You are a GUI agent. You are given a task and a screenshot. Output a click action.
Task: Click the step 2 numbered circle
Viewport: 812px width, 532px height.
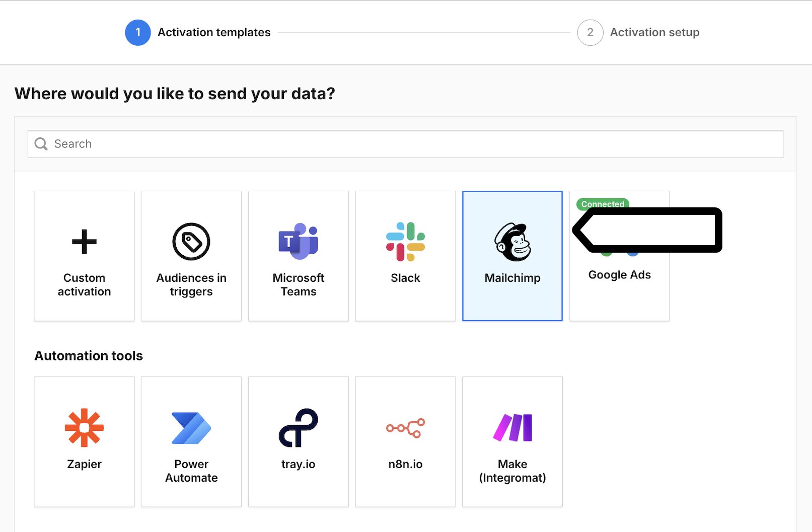point(589,32)
